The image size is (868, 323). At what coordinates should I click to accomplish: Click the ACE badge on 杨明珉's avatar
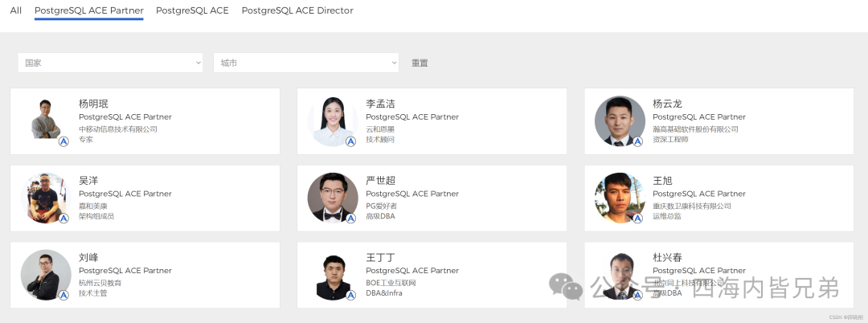63,141
